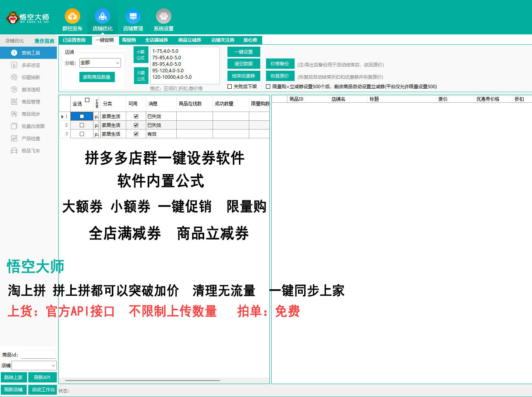The image size is (532, 397).
Task: Switch to the 已设置查询 tab
Action: [x=74, y=40]
